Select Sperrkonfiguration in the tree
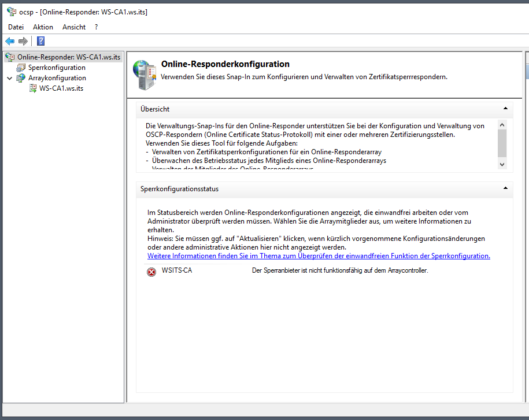Viewport: 529px width, 420px height. (57, 68)
